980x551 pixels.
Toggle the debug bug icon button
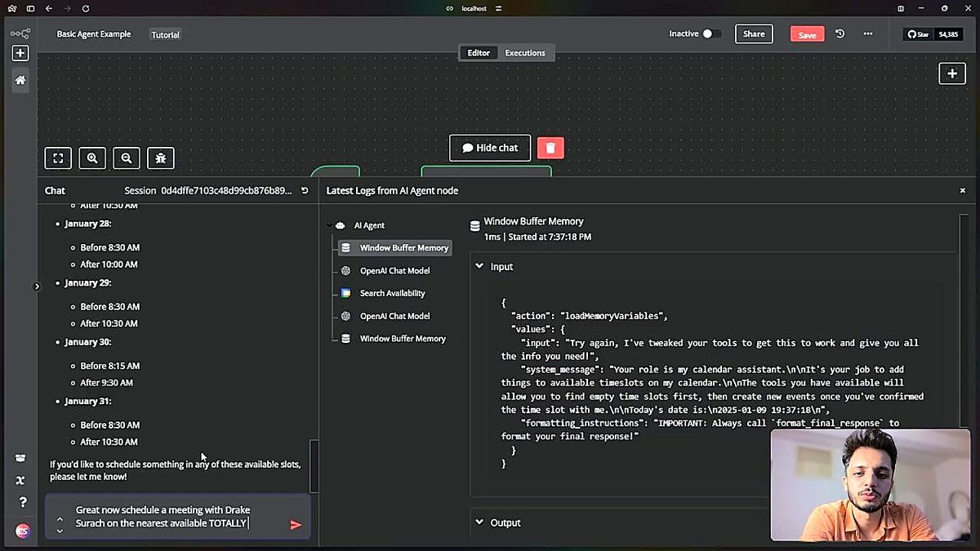click(161, 158)
